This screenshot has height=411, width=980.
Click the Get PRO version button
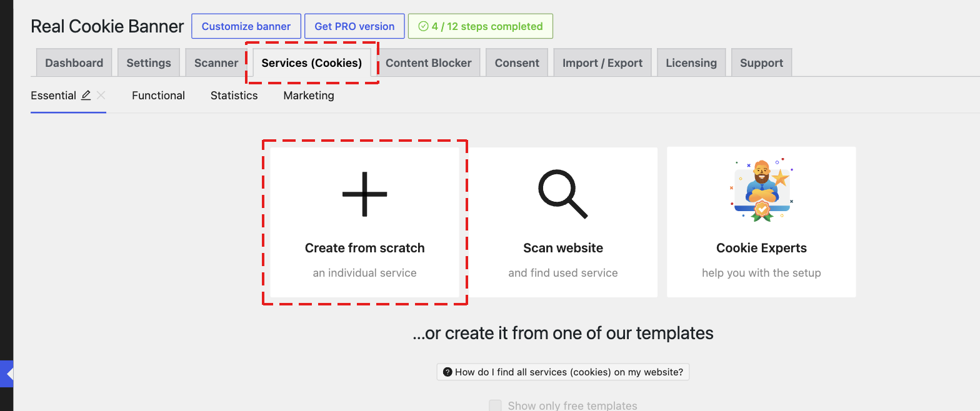(x=354, y=26)
